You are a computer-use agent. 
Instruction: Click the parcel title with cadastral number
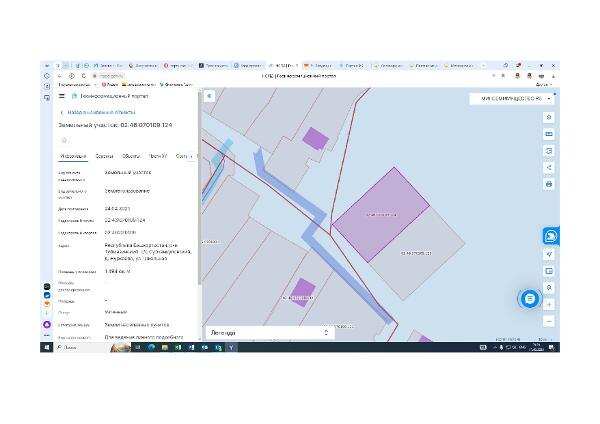tap(115, 125)
